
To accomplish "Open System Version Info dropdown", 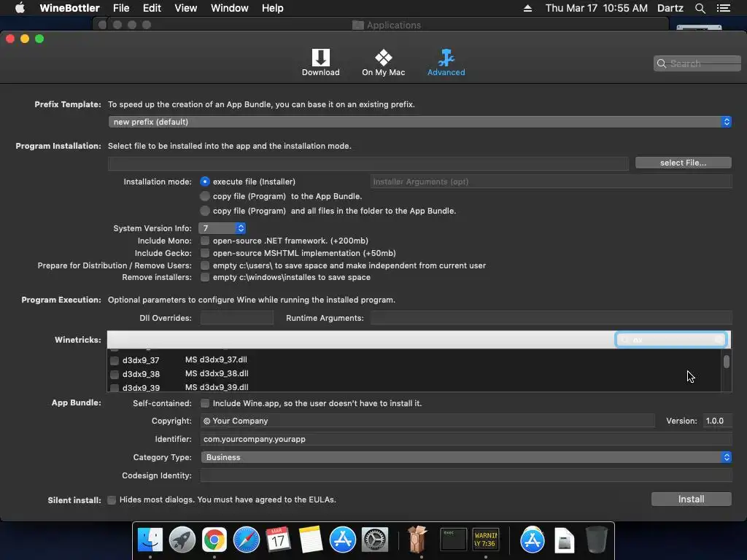I will point(223,228).
